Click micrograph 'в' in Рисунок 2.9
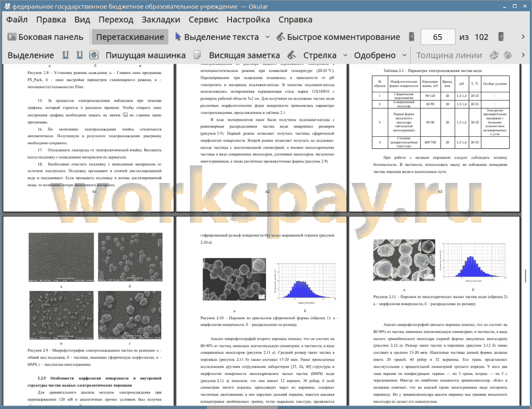Viewport: 532px width, 409px height. [61, 315]
